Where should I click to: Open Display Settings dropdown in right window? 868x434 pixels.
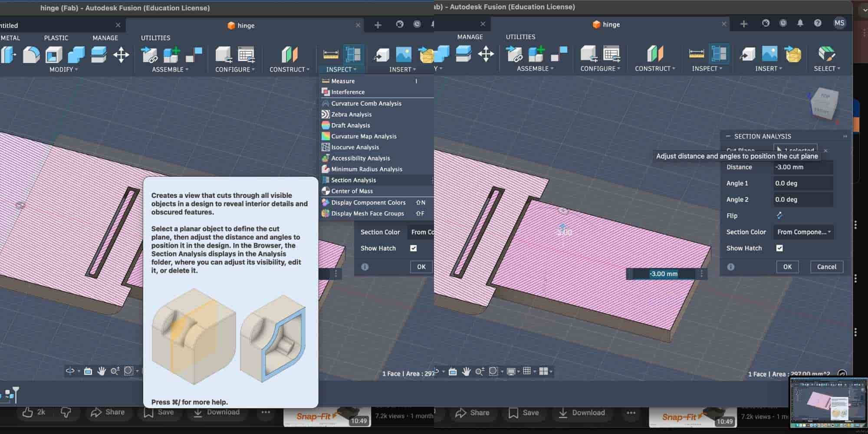coord(513,372)
